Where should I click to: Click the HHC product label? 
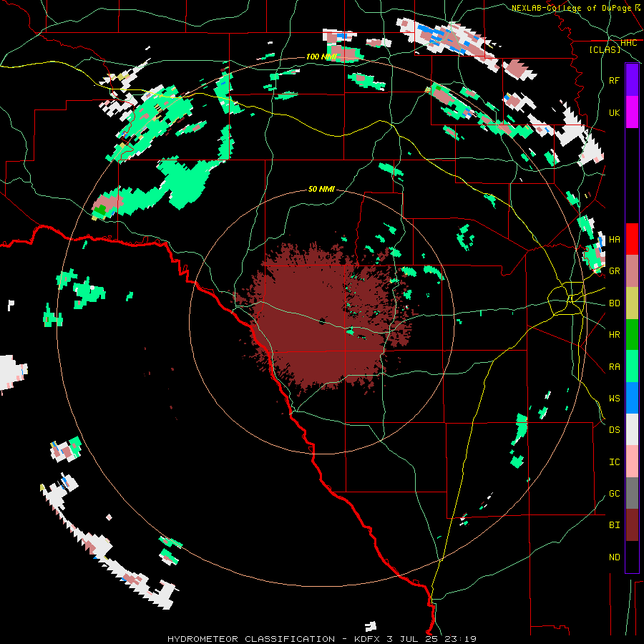pos(628,43)
